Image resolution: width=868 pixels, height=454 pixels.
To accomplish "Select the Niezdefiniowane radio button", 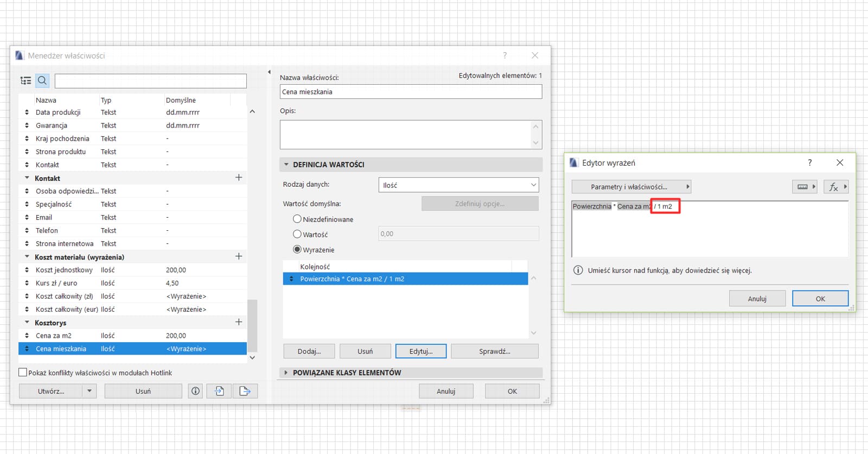I will click(x=297, y=219).
